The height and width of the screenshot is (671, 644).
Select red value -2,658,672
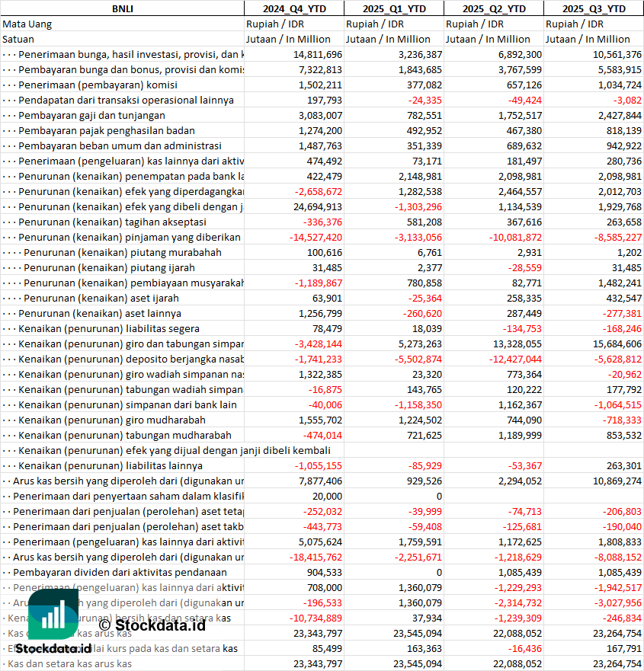tap(318, 192)
